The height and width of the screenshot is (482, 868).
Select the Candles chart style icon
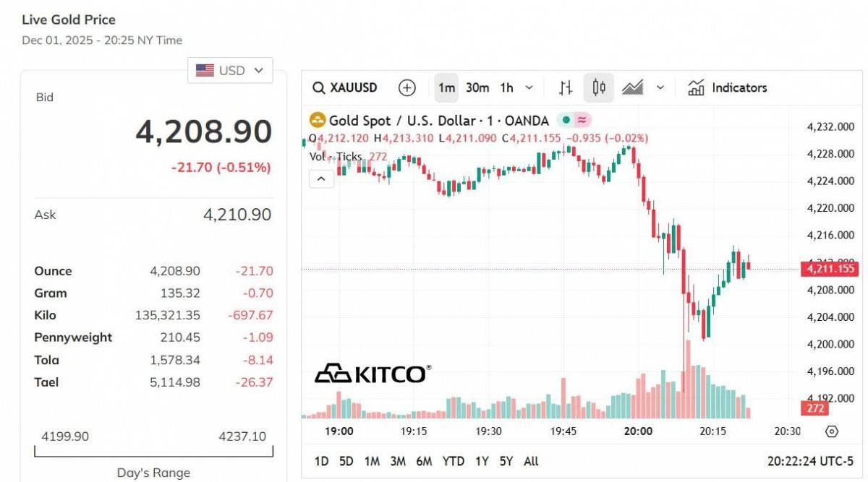click(x=598, y=88)
